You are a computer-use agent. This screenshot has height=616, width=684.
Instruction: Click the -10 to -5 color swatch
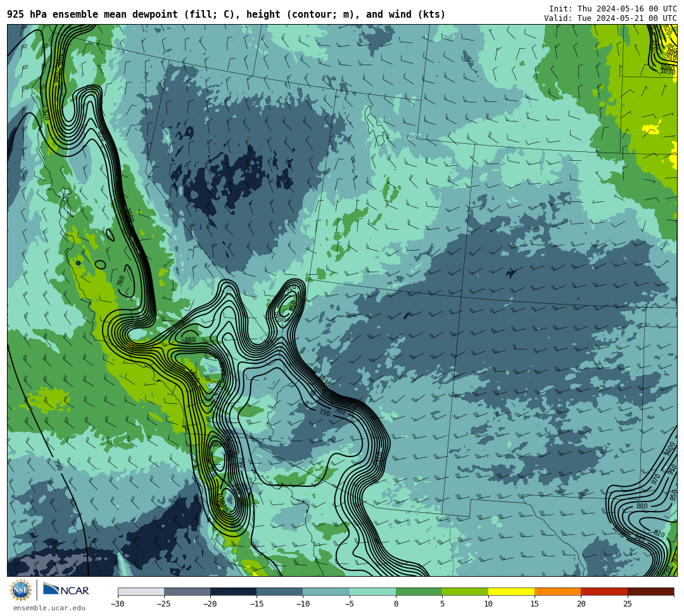326,591
